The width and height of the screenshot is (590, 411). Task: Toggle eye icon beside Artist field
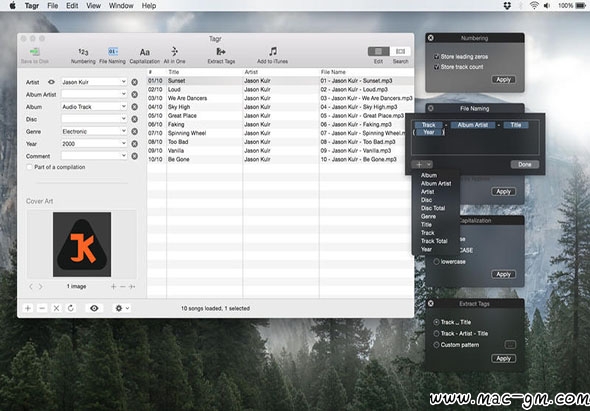coord(52,82)
